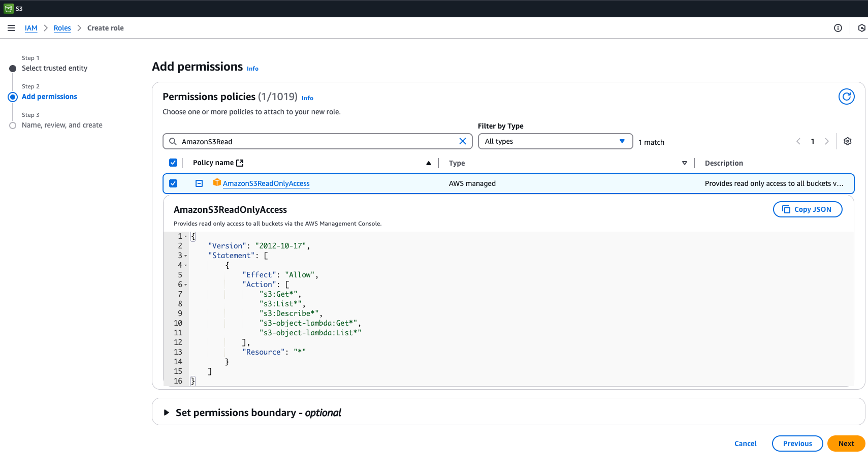The width and height of the screenshot is (868, 475).
Task: Fold the Action array at line 6
Action: [186, 284]
